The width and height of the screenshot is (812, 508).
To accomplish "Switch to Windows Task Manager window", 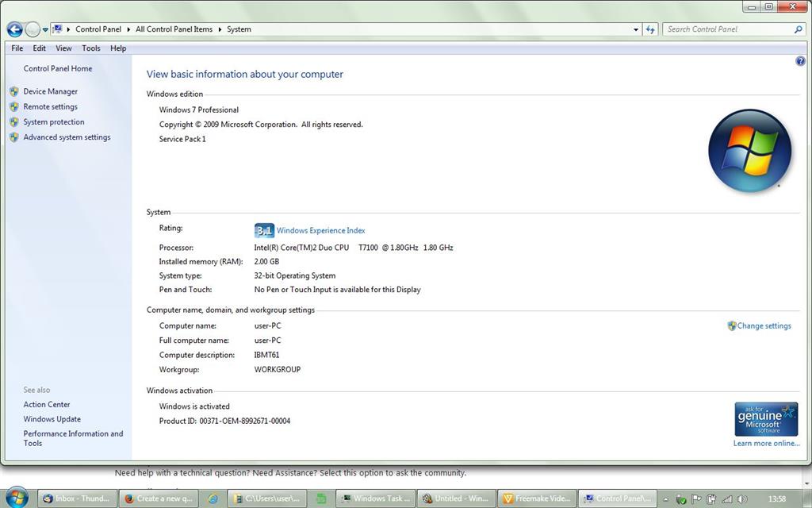I will [x=376, y=498].
